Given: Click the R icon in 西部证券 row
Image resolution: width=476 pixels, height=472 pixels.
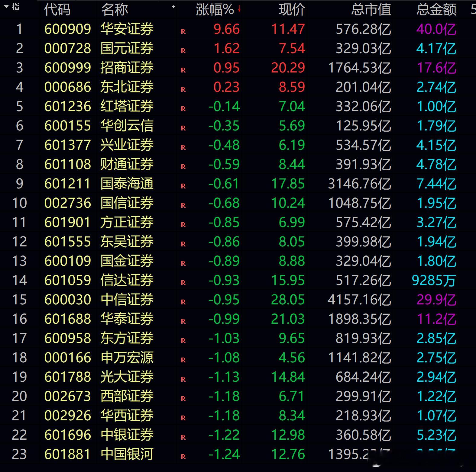Looking at the screenshot, I should click(183, 399).
